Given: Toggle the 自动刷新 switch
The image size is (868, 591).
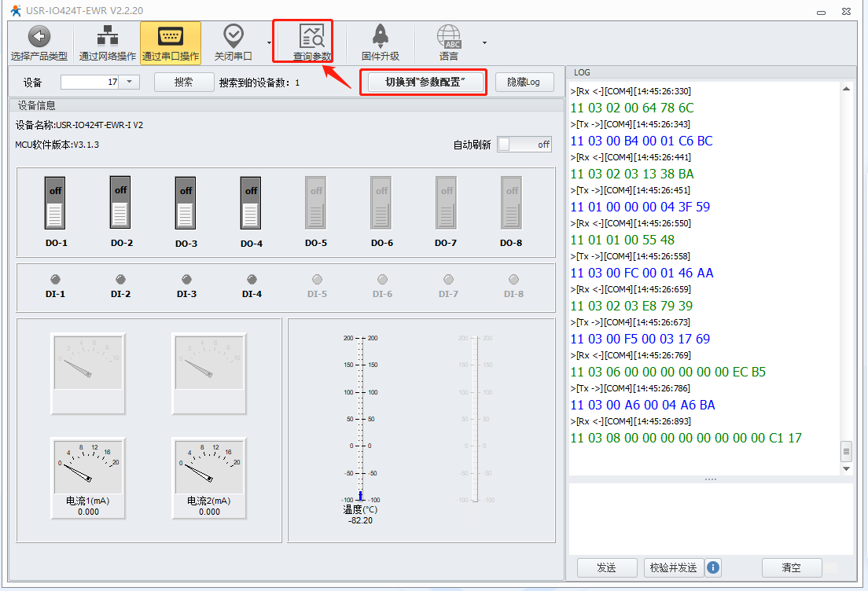Looking at the screenshot, I should [524, 145].
